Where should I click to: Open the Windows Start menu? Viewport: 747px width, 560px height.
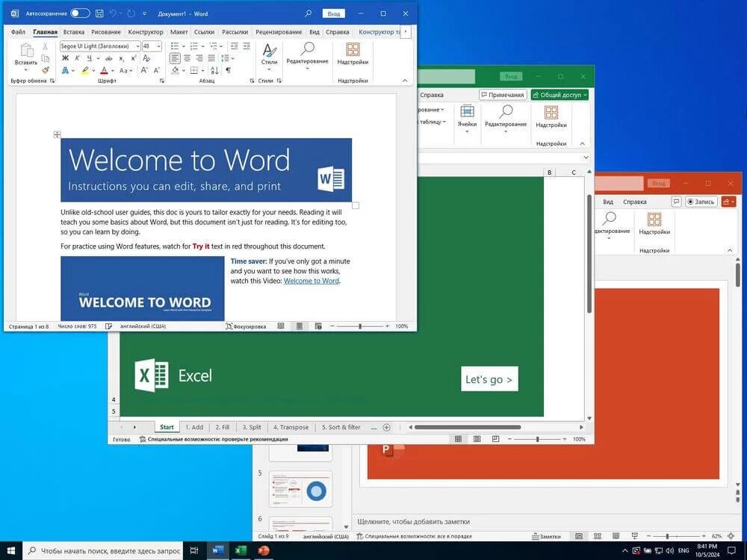point(11,550)
